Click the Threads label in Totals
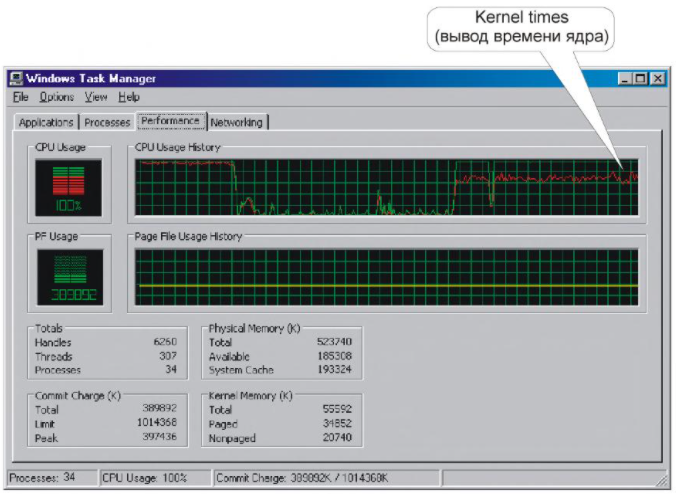The height and width of the screenshot is (494, 676). pyautogui.click(x=53, y=356)
